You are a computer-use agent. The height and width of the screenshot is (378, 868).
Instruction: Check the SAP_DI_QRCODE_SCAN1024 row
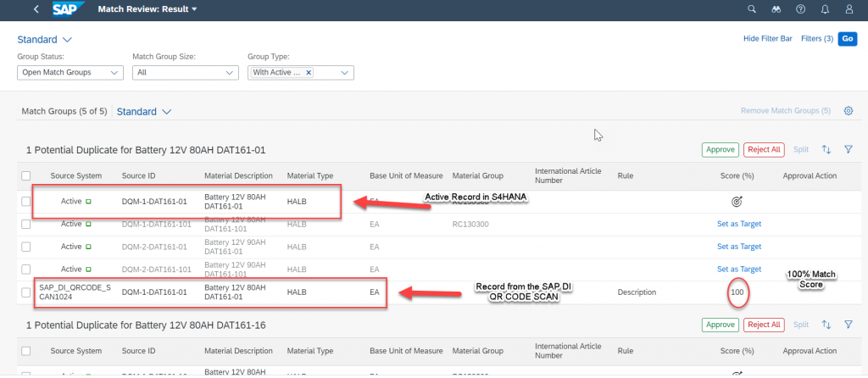click(x=26, y=292)
